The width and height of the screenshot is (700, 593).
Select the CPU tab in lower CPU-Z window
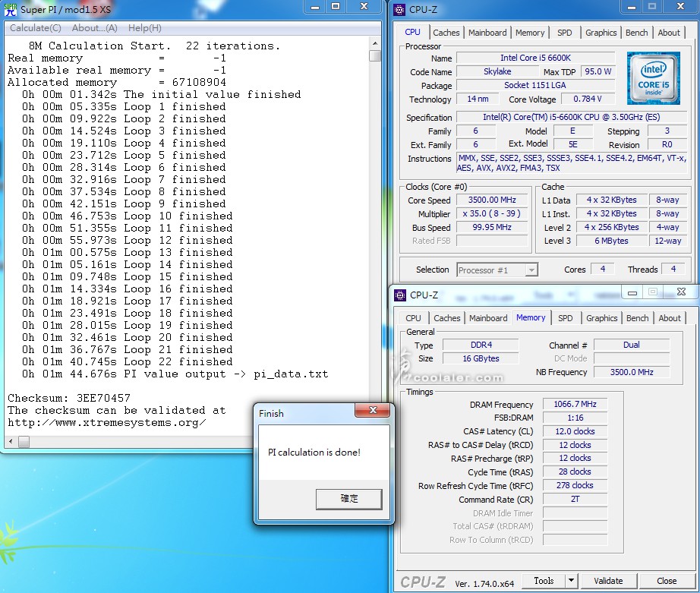413,318
